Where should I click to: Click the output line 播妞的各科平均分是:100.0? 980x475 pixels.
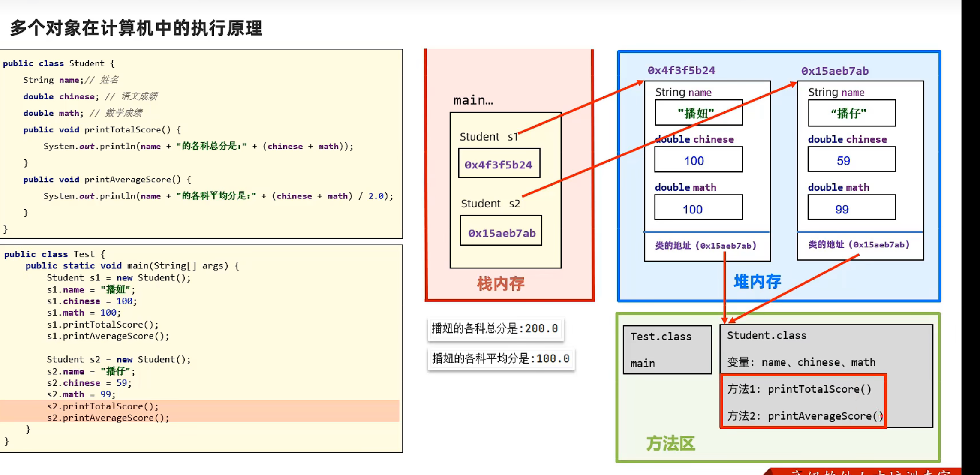point(500,358)
